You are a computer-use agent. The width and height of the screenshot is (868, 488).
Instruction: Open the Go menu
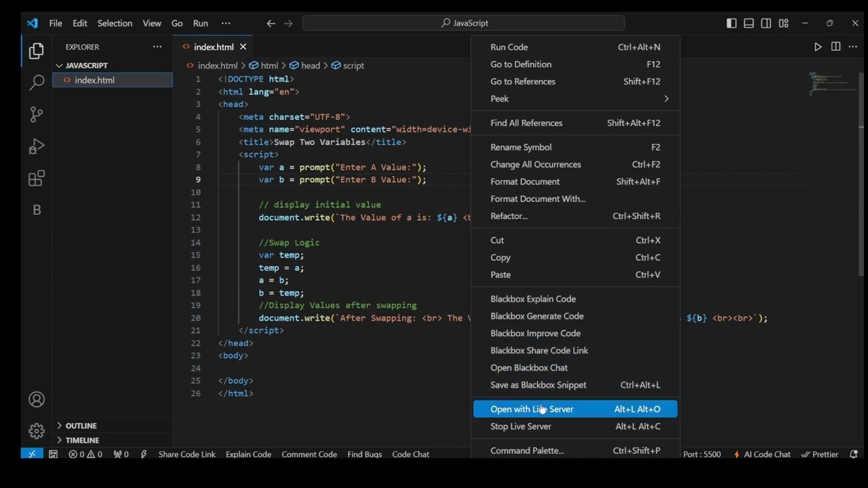[177, 23]
